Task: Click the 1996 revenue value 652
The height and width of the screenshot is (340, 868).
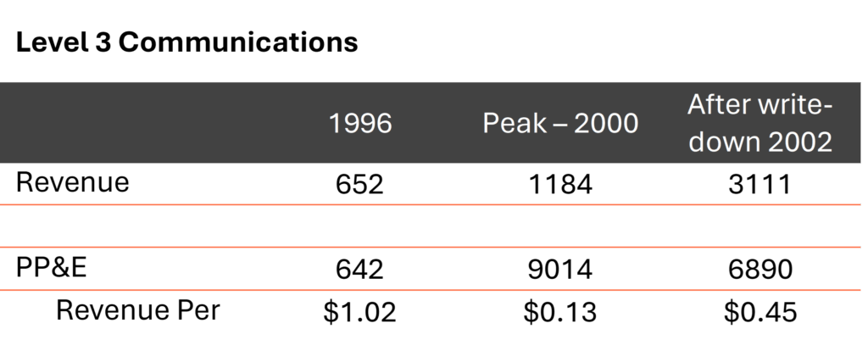Action: (360, 185)
